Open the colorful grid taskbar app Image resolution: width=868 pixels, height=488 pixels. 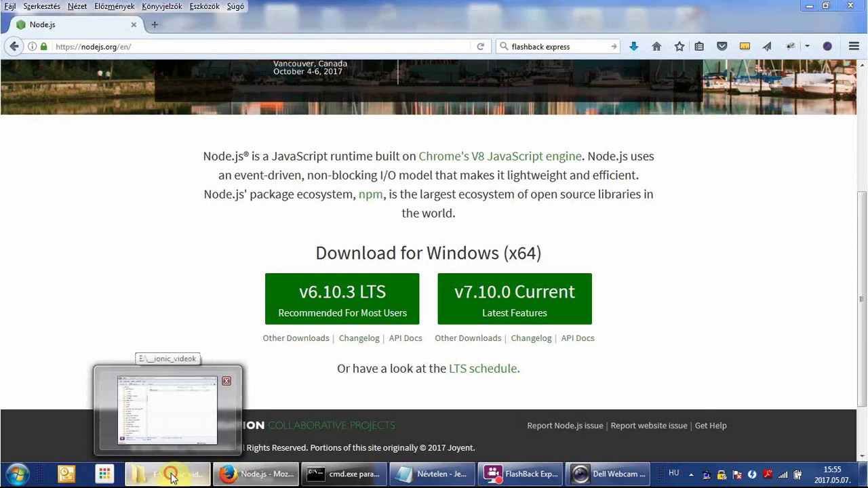pyautogui.click(x=104, y=474)
